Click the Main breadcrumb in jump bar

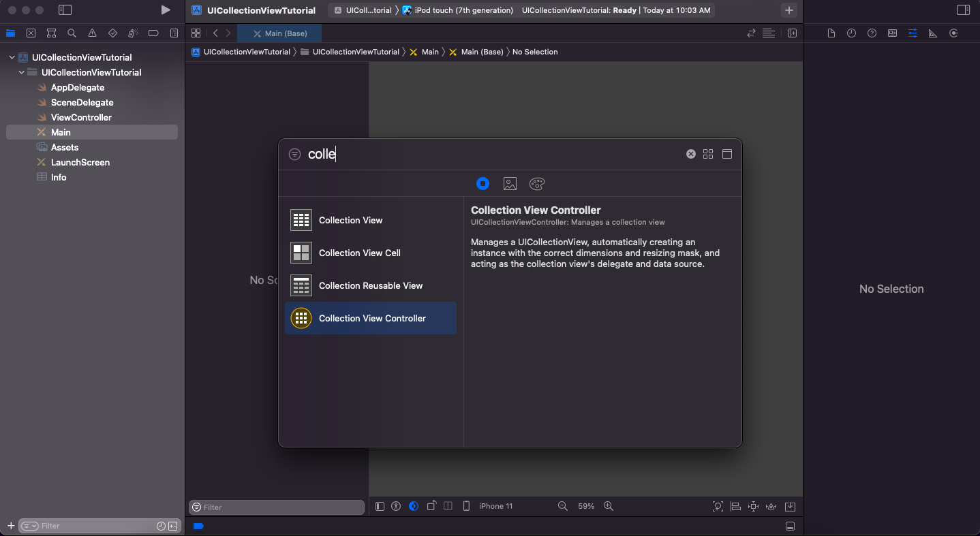point(424,52)
